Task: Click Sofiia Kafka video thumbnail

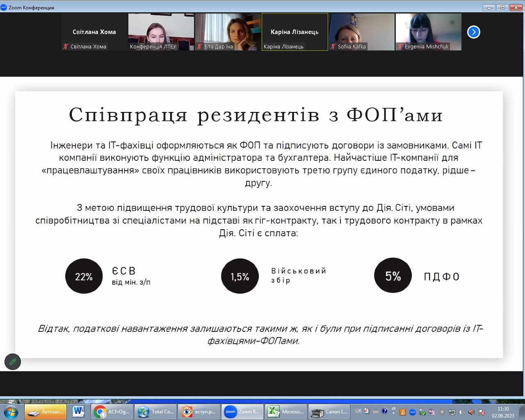Action: click(361, 32)
